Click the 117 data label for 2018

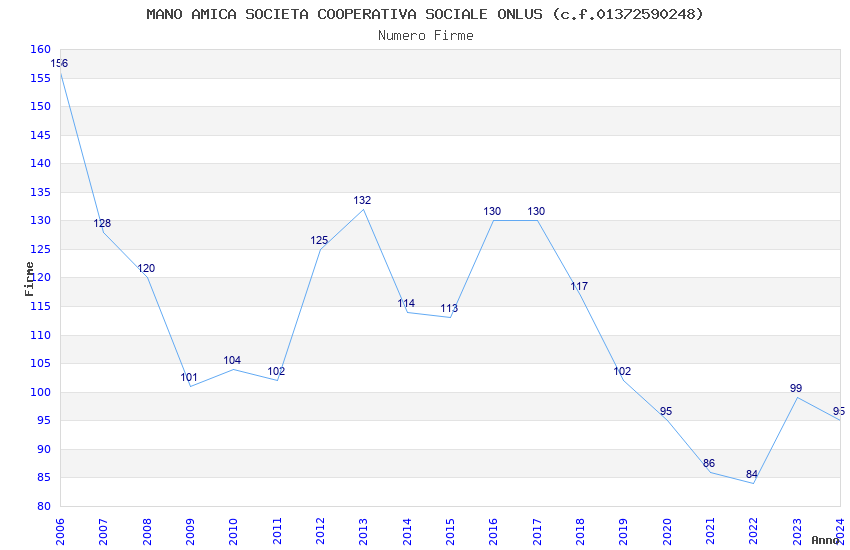(x=579, y=286)
